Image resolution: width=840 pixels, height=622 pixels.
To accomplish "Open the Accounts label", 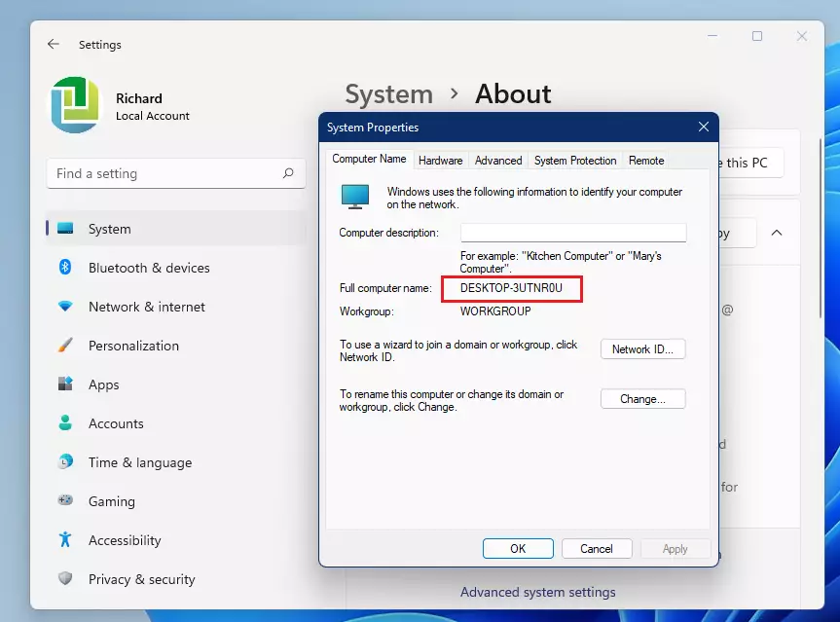I will pyautogui.click(x=116, y=423).
